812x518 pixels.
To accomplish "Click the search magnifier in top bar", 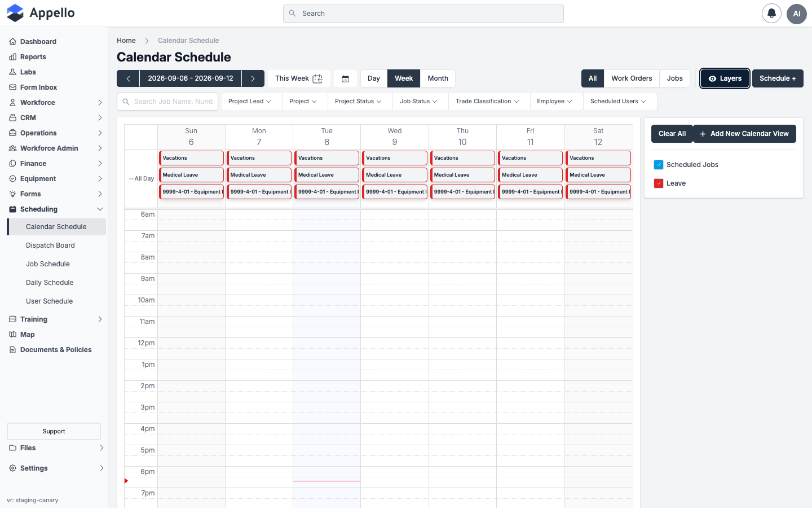I will click(x=292, y=14).
